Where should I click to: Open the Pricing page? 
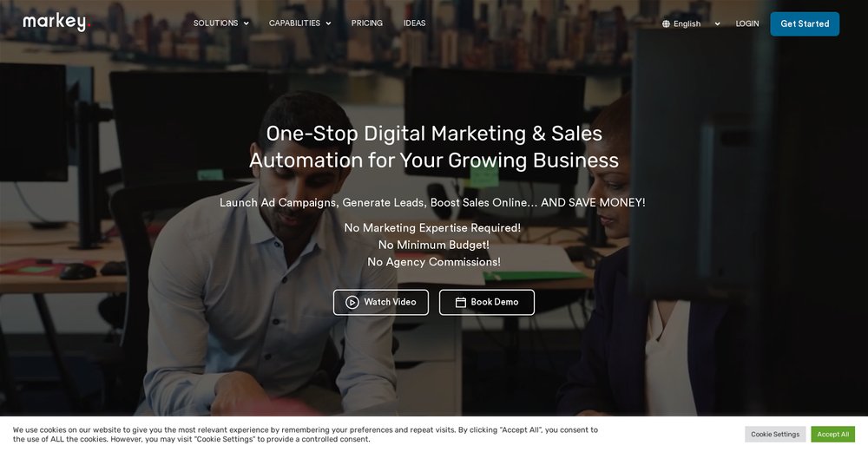(367, 23)
